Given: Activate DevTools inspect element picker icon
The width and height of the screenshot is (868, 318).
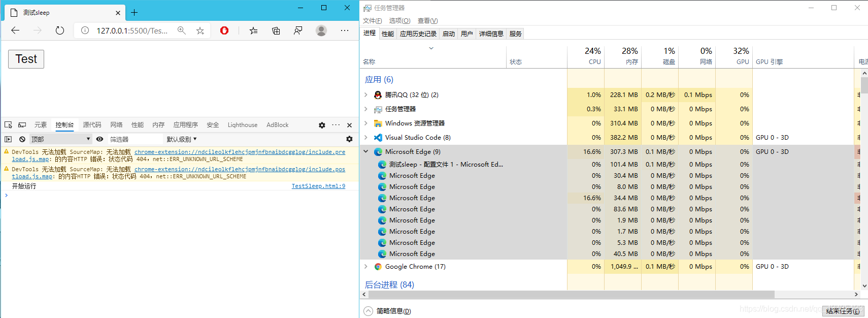Looking at the screenshot, I should [8, 125].
